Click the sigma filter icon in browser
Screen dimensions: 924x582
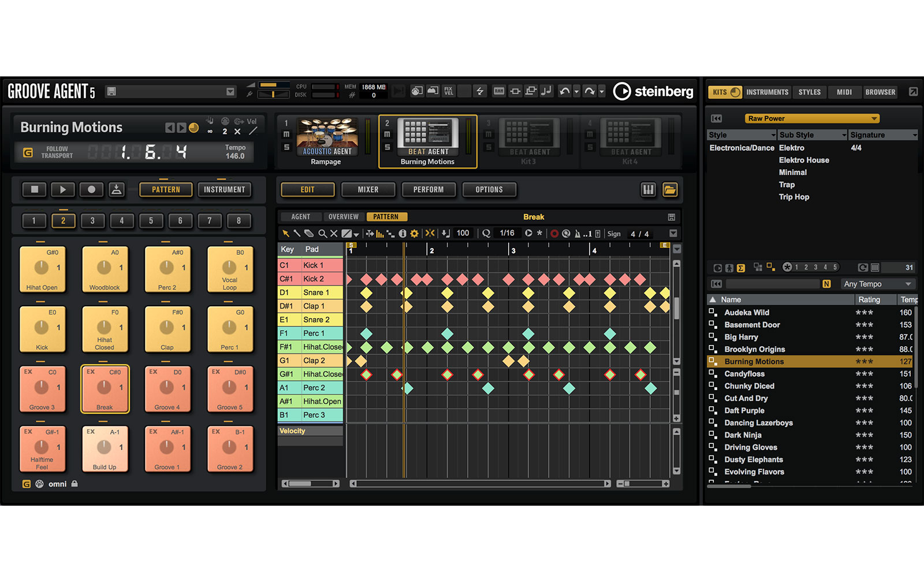(741, 268)
